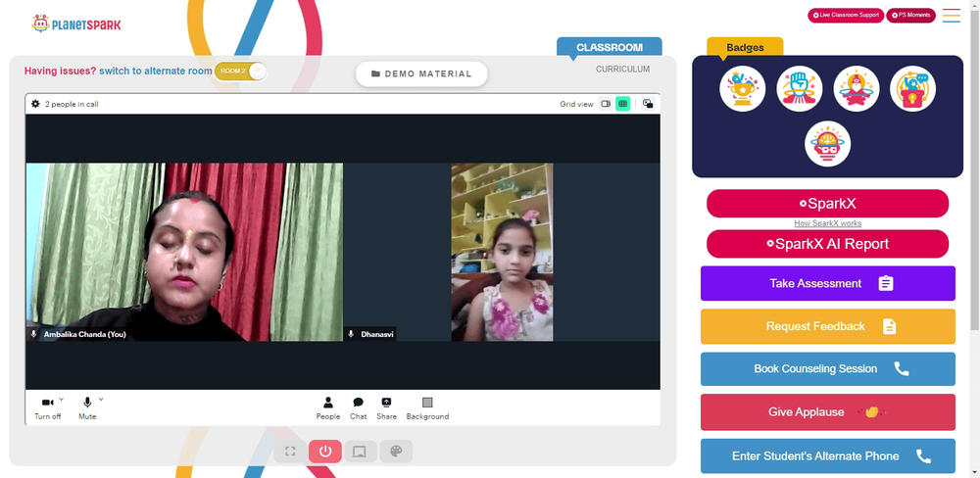The width and height of the screenshot is (980, 478).
Task: Open the hamburger menu icon
Action: point(952,16)
